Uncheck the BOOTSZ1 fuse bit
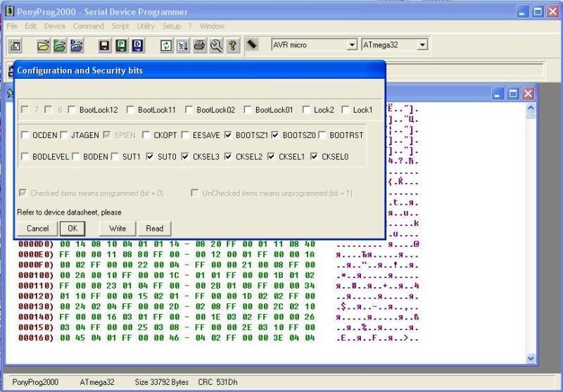This screenshot has width=563, height=392. [229, 135]
